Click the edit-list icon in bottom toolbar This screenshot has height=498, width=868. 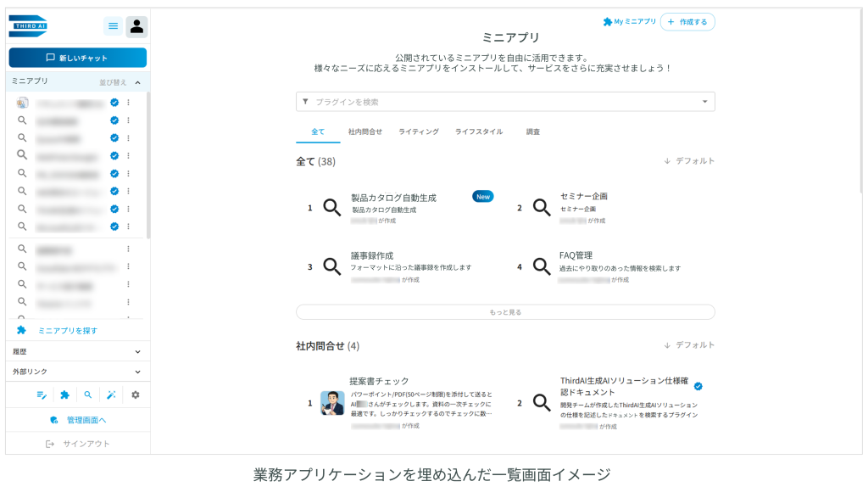42,394
